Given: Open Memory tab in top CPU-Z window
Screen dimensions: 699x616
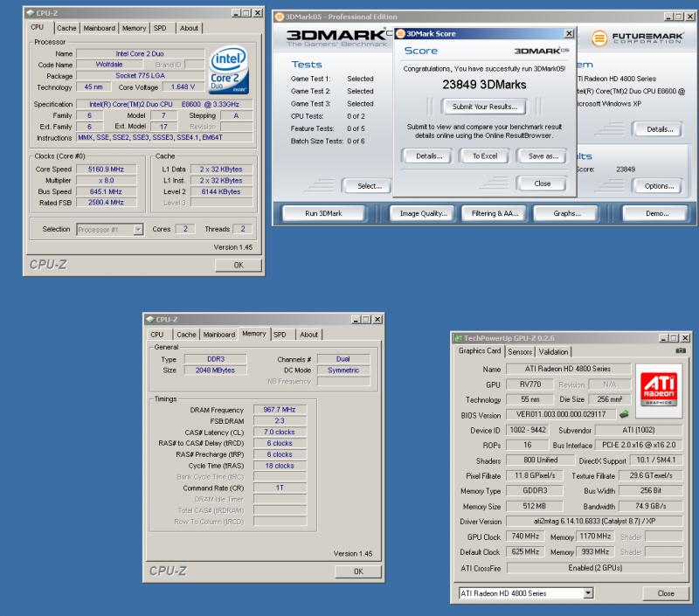Looking at the screenshot, I should [x=134, y=28].
